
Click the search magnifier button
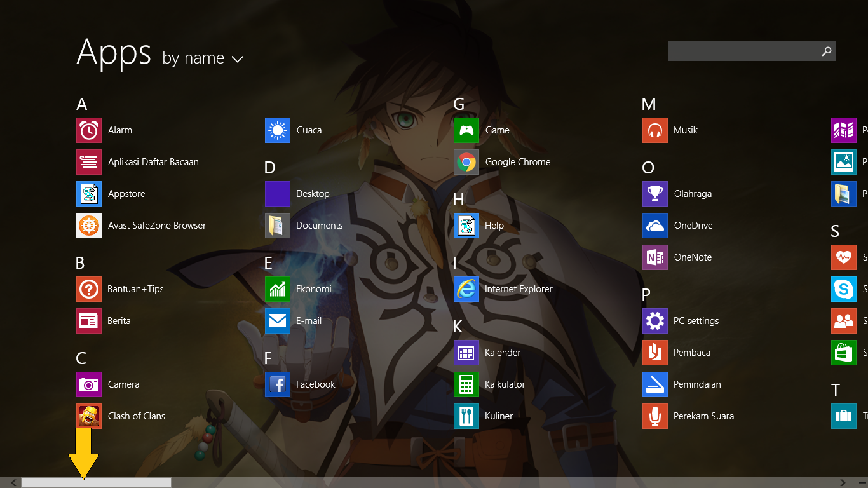827,51
